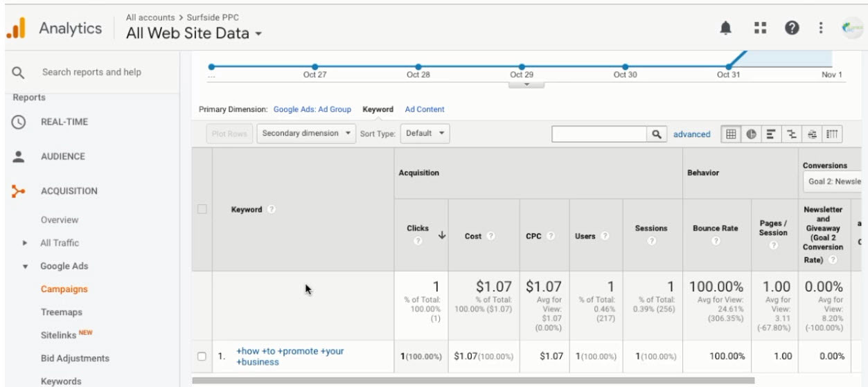Click the Google Analytics logo
This screenshot has width=868, height=387.
16,28
